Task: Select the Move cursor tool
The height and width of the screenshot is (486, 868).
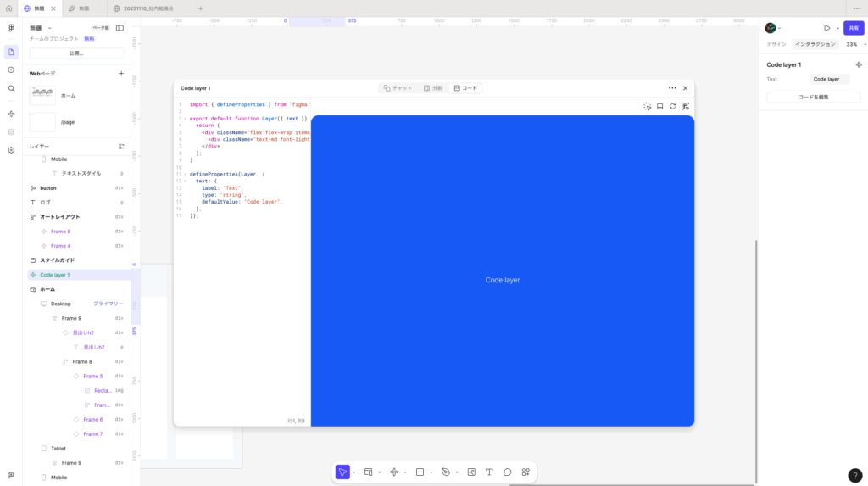Action: coord(342,472)
